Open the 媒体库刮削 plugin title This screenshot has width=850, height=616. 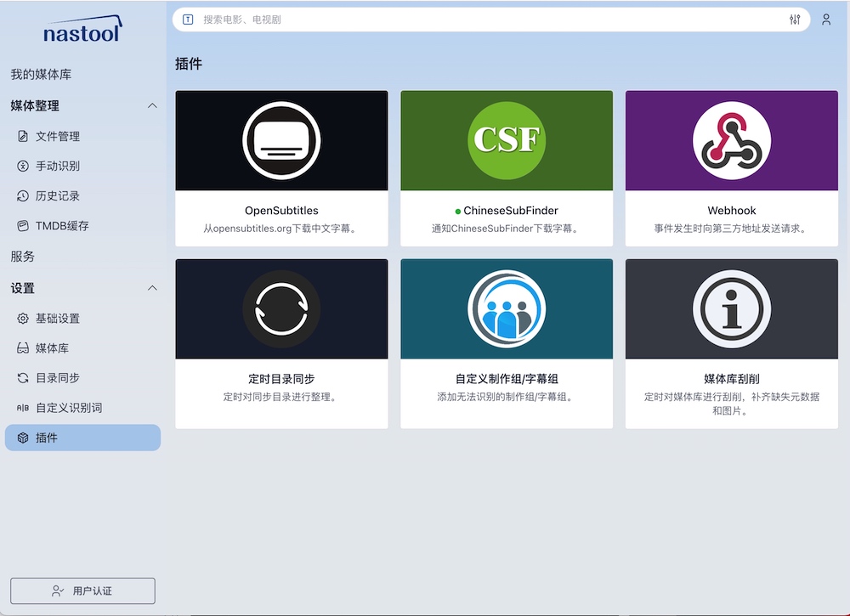click(x=731, y=379)
